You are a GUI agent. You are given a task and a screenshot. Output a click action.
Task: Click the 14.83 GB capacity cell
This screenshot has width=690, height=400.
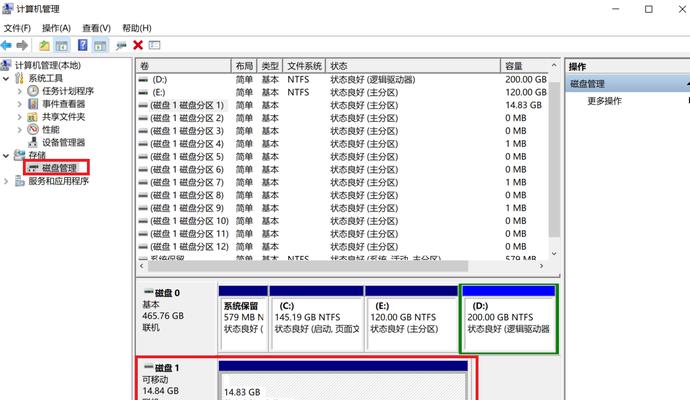[523, 105]
